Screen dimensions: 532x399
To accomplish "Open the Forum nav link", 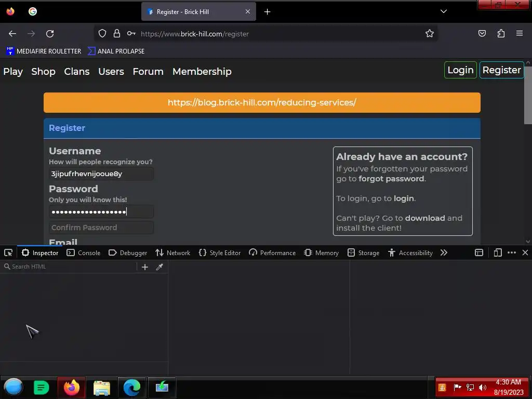I will pyautogui.click(x=148, y=72).
